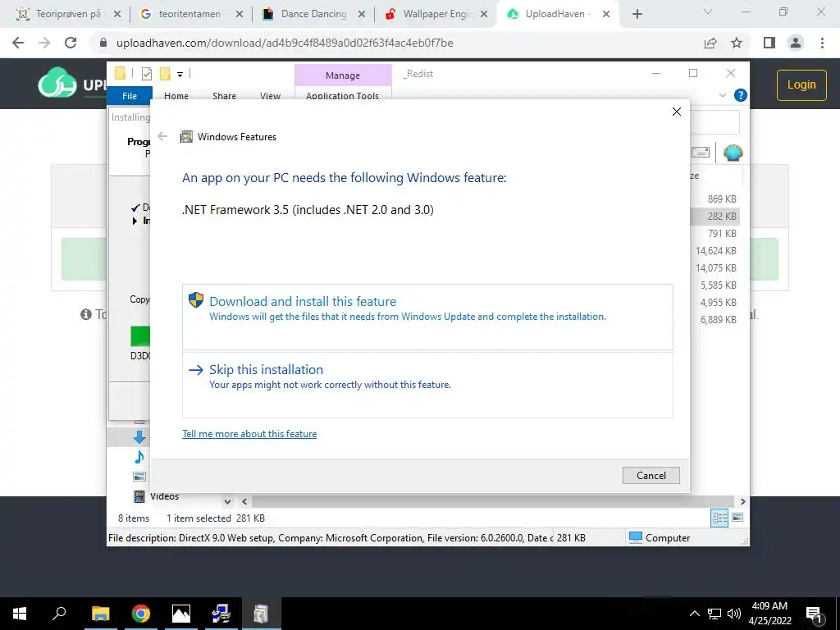This screenshot has height=630, width=840.
Task: Select the Music note icon in the navigation pane
Action: coord(139,457)
